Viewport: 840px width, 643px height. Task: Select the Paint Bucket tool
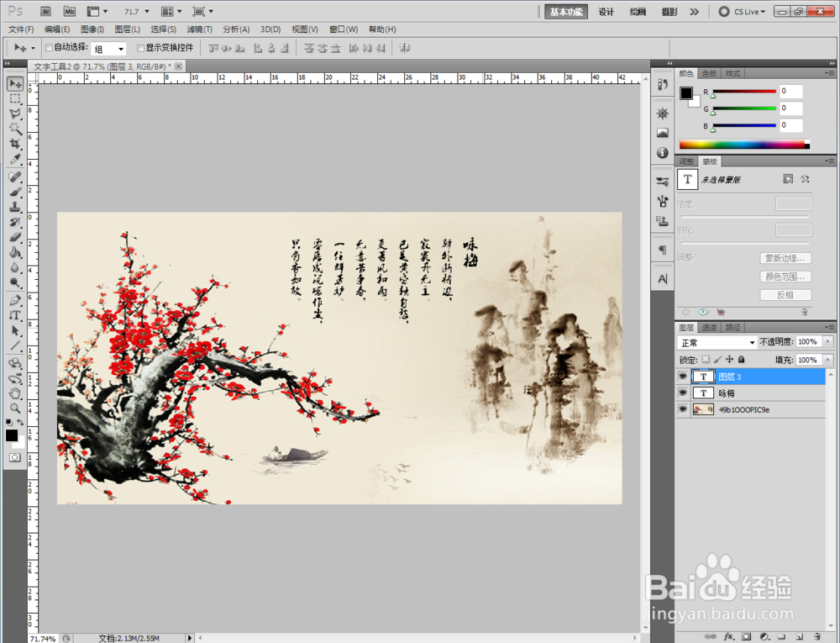pyautogui.click(x=15, y=252)
